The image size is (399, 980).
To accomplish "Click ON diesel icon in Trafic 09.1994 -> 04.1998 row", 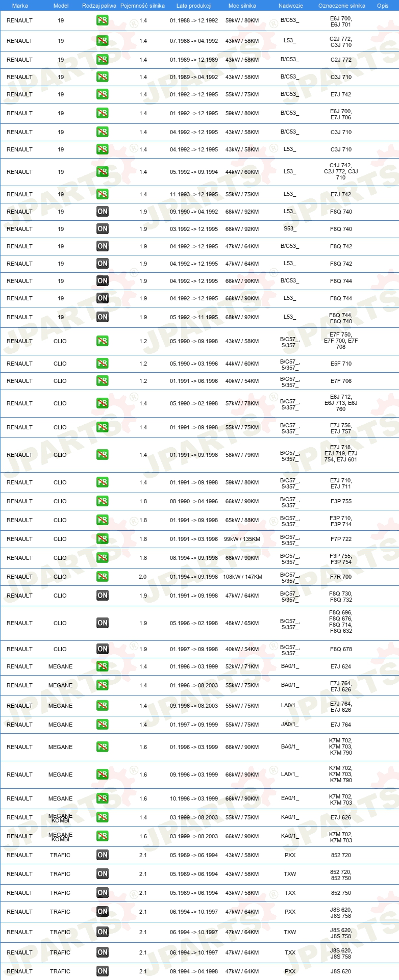I will pos(103,971).
